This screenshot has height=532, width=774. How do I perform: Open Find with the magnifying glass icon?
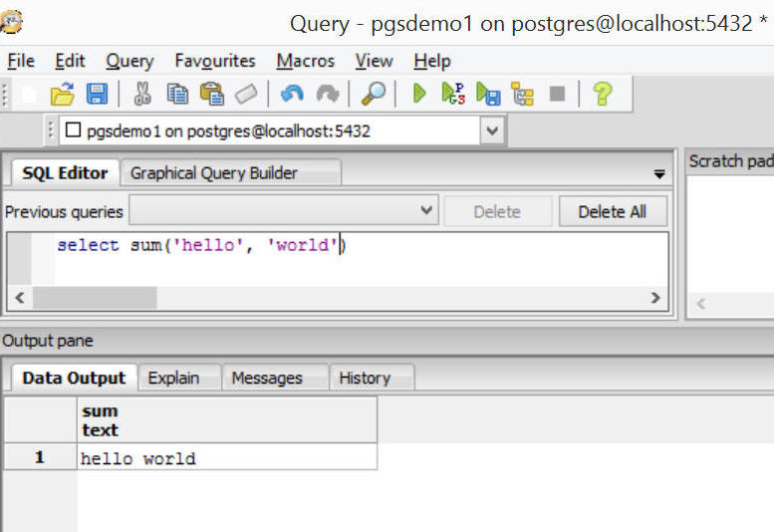click(x=374, y=94)
